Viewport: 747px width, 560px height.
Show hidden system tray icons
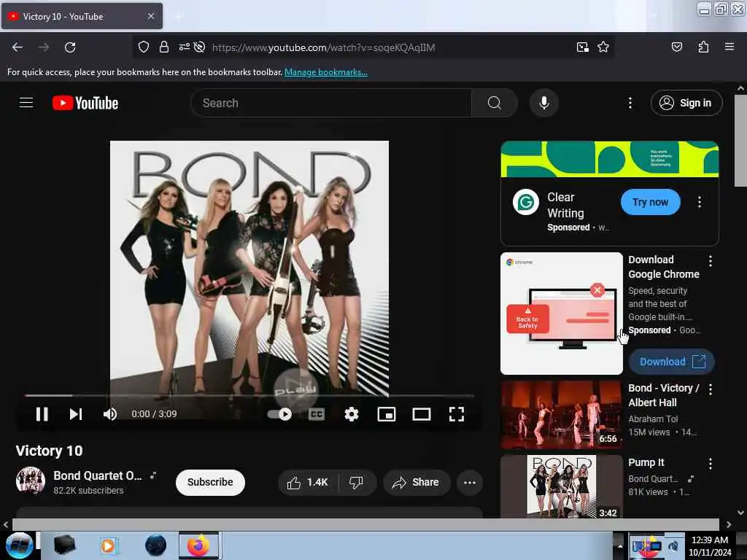tap(620, 545)
